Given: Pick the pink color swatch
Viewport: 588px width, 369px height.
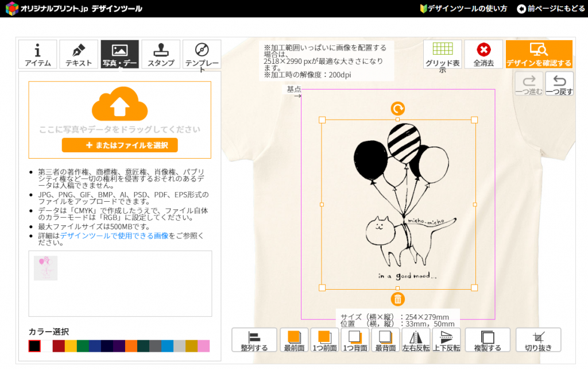Looking at the screenshot, I should 204,346.
